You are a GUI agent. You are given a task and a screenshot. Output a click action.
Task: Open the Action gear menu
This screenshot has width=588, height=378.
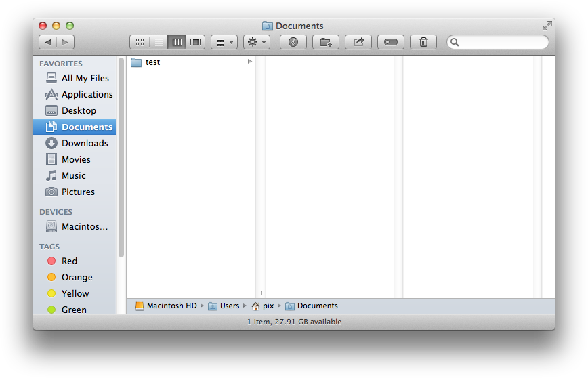pyautogui.click(x=257, y=42)
